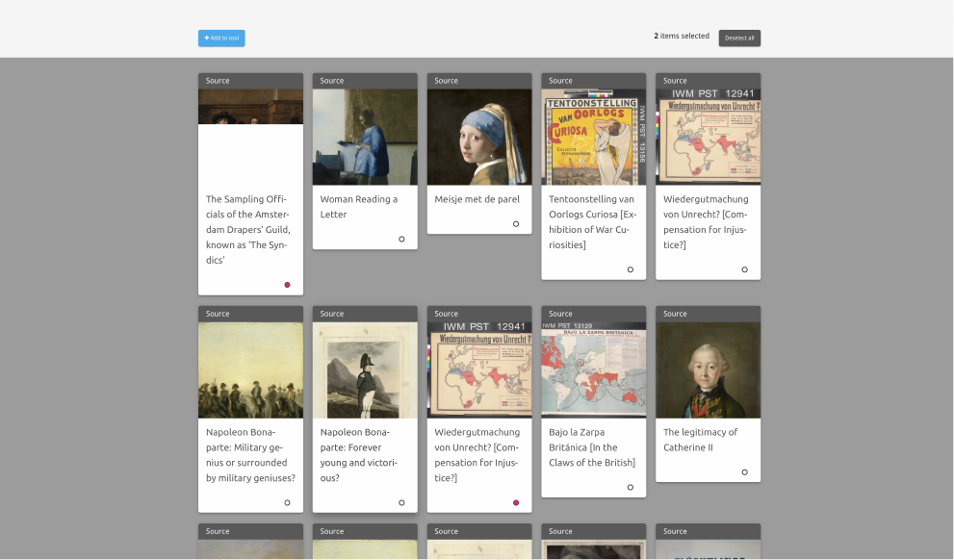
Task: Select Napoleon Forever young and victorious circle
Action: [x=401, y=502]
